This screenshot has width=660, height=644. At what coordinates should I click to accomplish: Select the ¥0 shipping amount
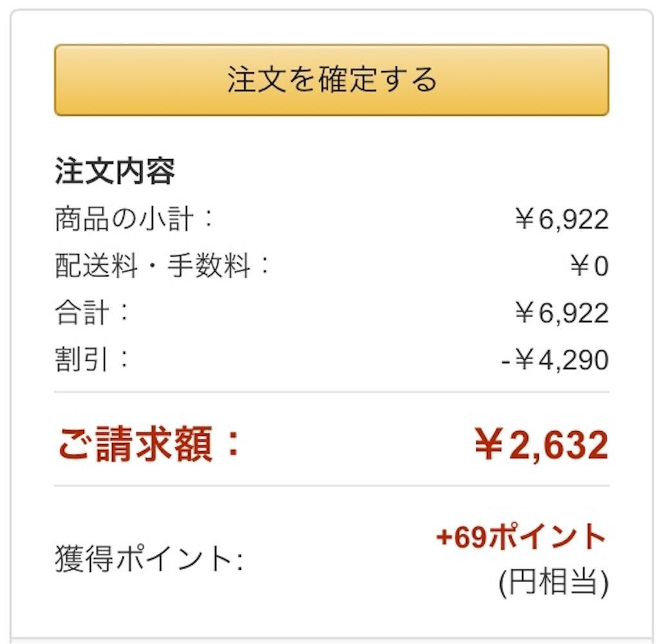pos(587,265)
